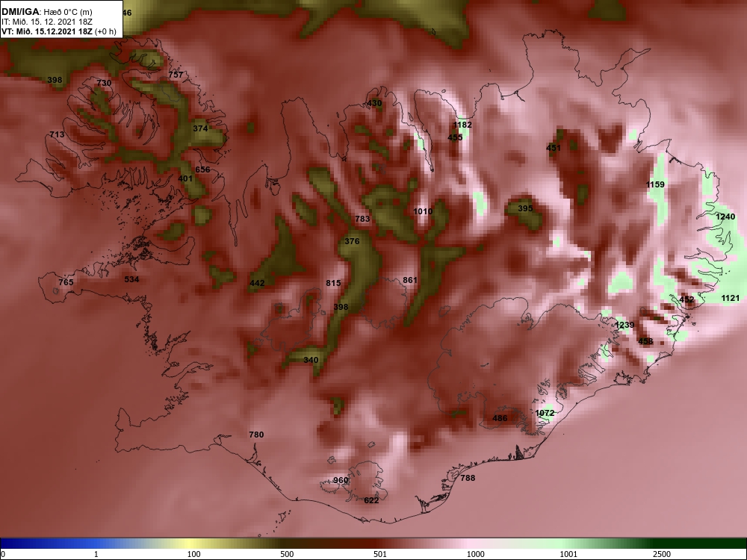Select the 1239 height label
Image resolution: width=747 pixels, height=560 pixels.
click(624, 325)
